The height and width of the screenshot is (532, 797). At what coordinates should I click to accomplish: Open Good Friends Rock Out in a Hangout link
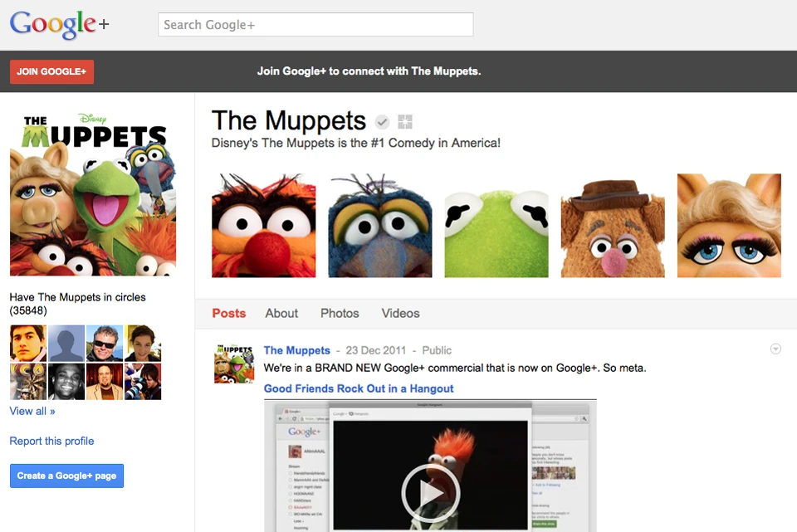coord(359,388)
